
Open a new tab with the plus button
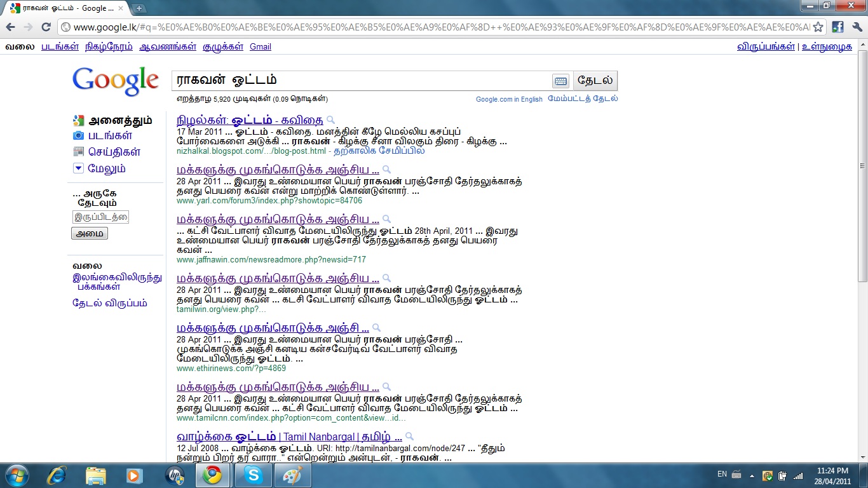(139, 8)
